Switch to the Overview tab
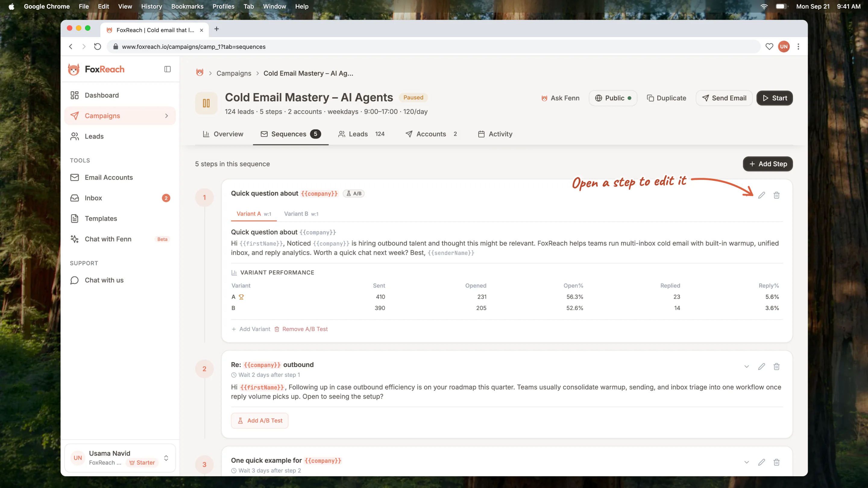The width and height of the screenshot is (868, 488). (x=223, y=134)
